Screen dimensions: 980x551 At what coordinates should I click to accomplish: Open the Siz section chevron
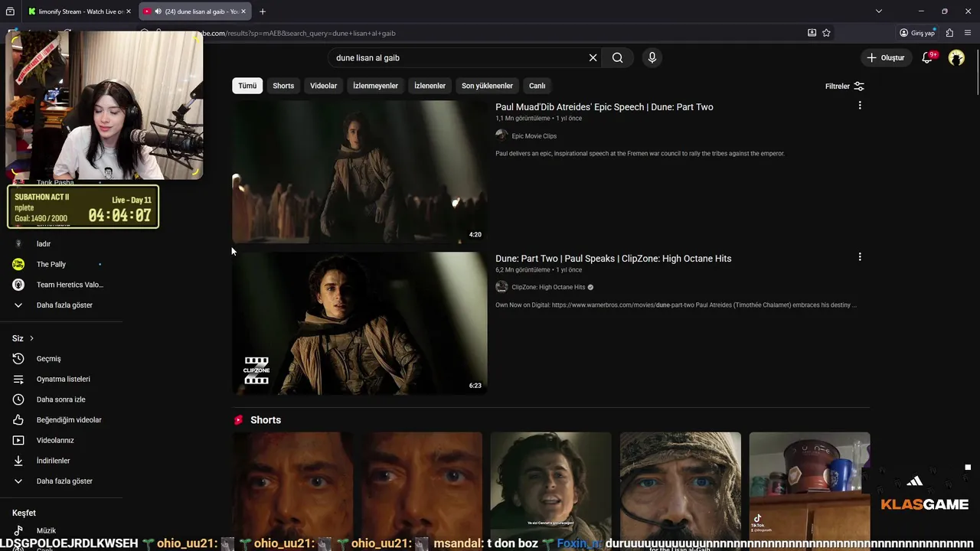tap(31, 338)
